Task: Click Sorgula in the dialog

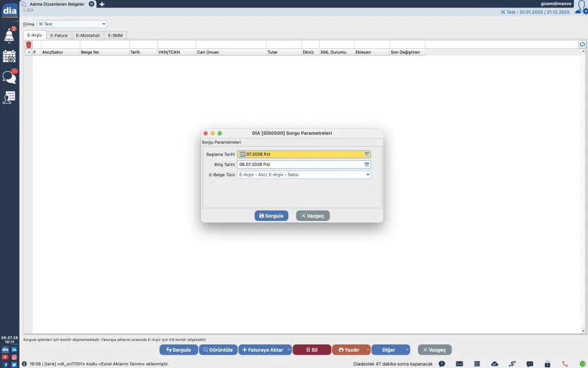Action: click(272, 216)
